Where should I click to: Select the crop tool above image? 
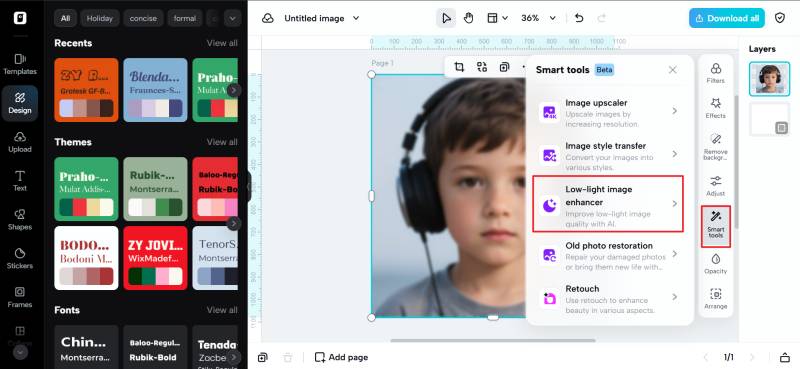[459, 67]
